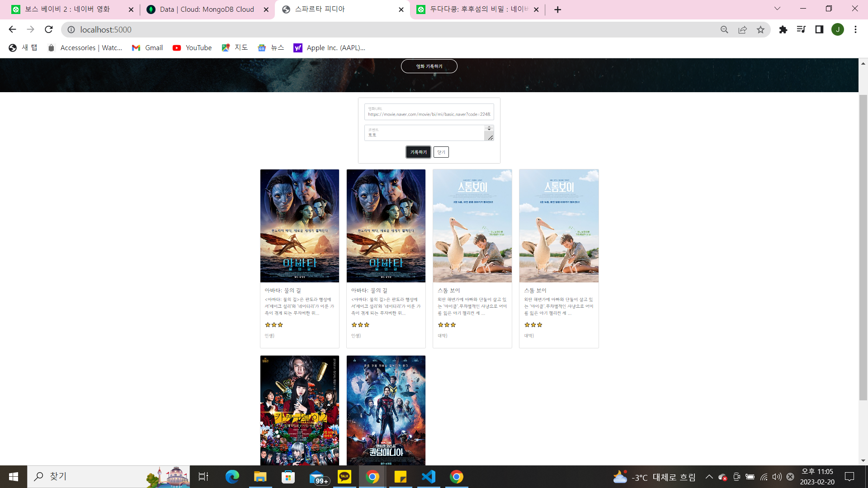Viewport: 868px width, 488px height.
Task: Close the 두다다쿵 tab
Action: [536, 9]
